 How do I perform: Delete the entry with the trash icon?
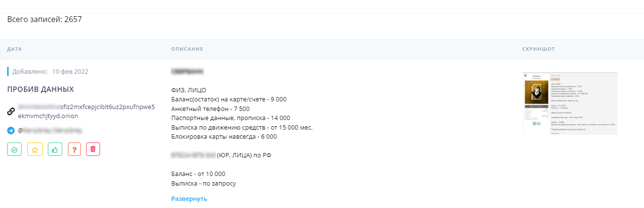(x=93, y=149)
